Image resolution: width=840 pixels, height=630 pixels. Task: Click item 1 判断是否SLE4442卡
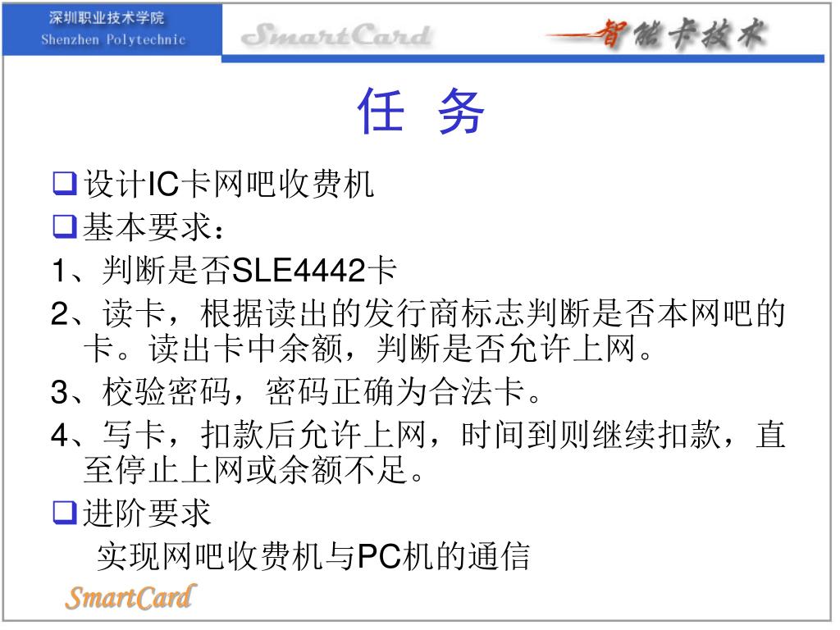224,269
